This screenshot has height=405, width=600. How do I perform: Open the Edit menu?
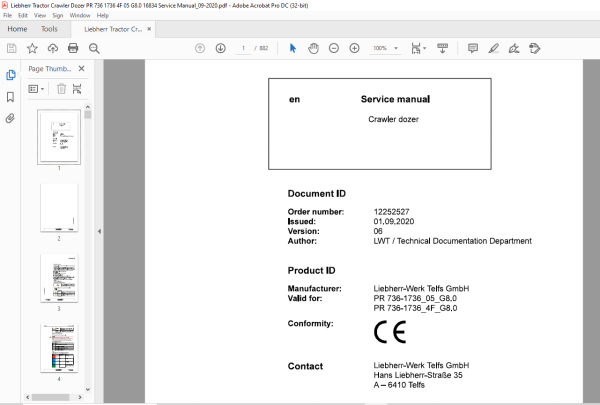pos(23,15)
